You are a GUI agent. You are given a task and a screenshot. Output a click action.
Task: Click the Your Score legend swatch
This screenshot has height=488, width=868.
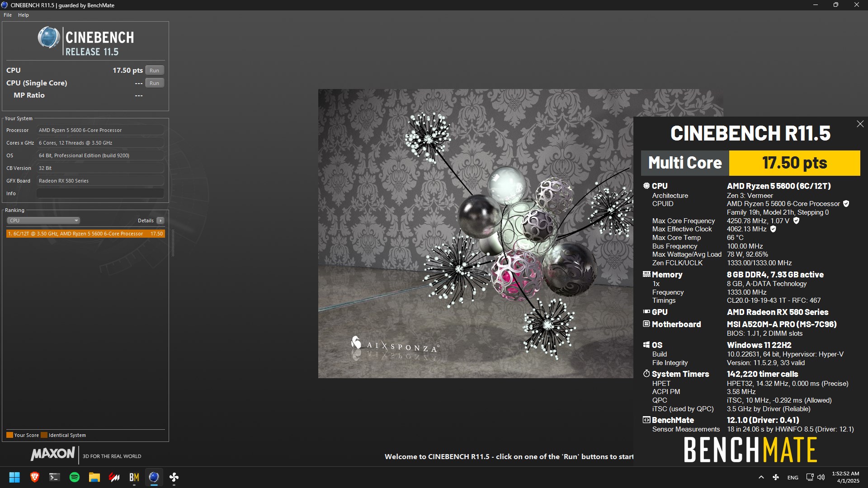[x=9, y=435]
